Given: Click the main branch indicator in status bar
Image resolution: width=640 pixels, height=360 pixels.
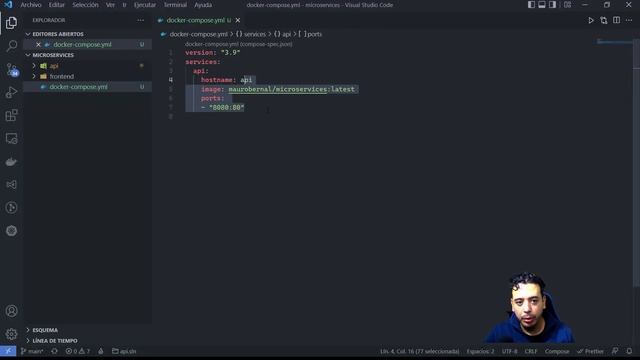Looking at the screenshot, I should pyautogui.click(x=32, y=351).
